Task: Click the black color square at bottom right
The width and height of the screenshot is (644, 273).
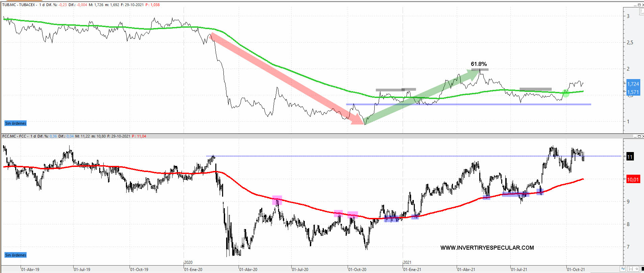Action: pos(642,269)
